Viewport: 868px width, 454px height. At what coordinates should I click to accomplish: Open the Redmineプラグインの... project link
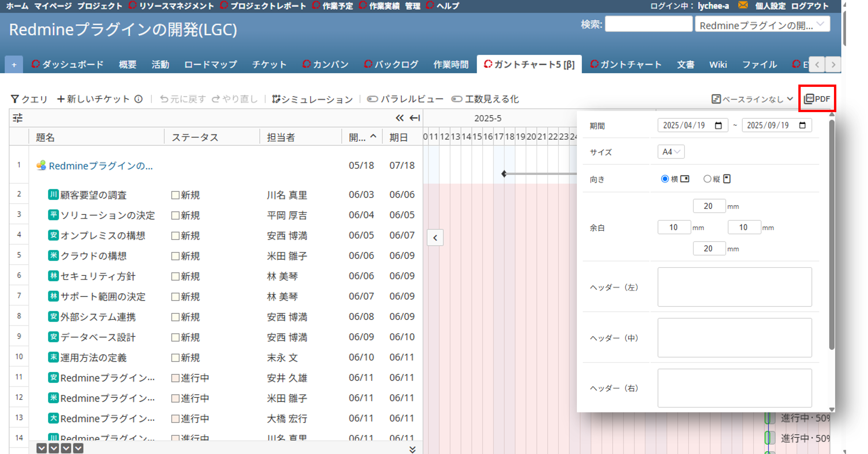[101, 166]
